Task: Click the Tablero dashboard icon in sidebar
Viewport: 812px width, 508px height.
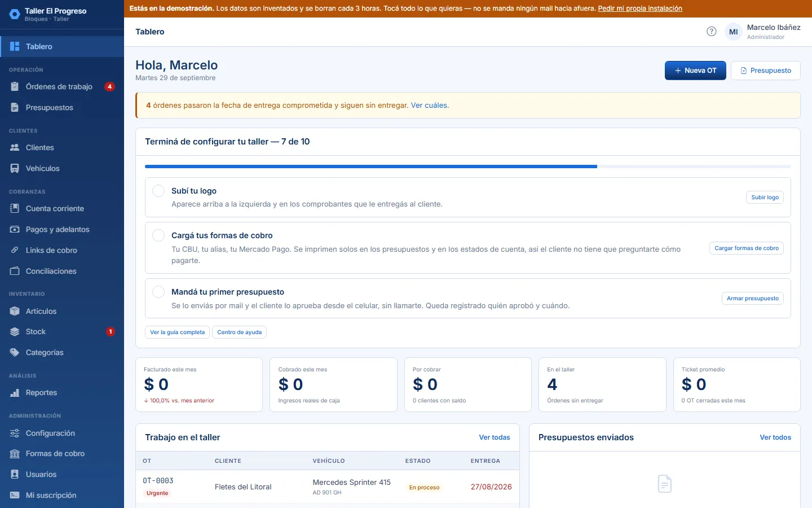Action: (x=15, y=46)
